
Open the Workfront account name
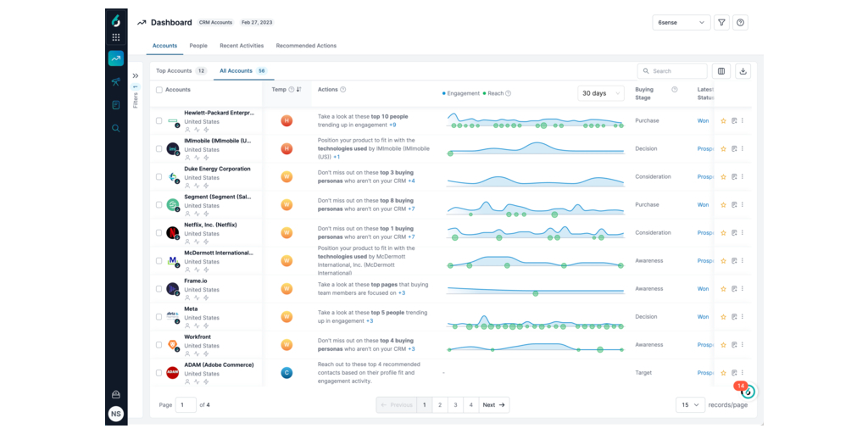click(198, 337)
